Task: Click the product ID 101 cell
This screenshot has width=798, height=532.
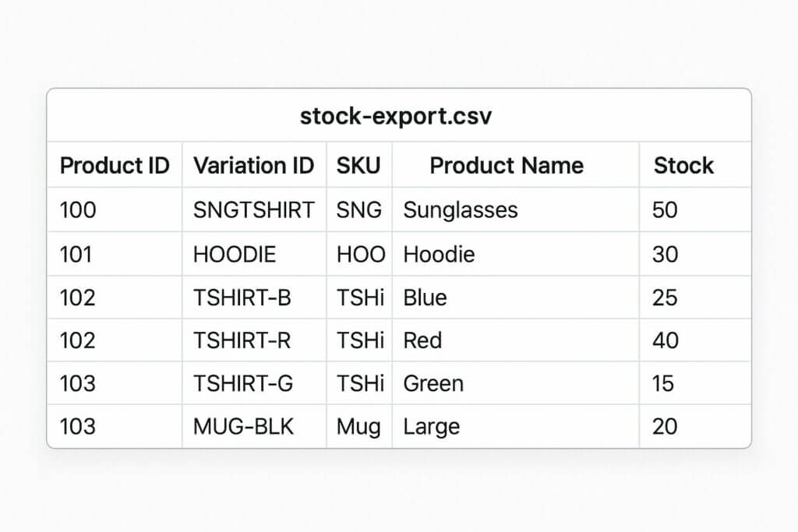Action: click(78, 255)
